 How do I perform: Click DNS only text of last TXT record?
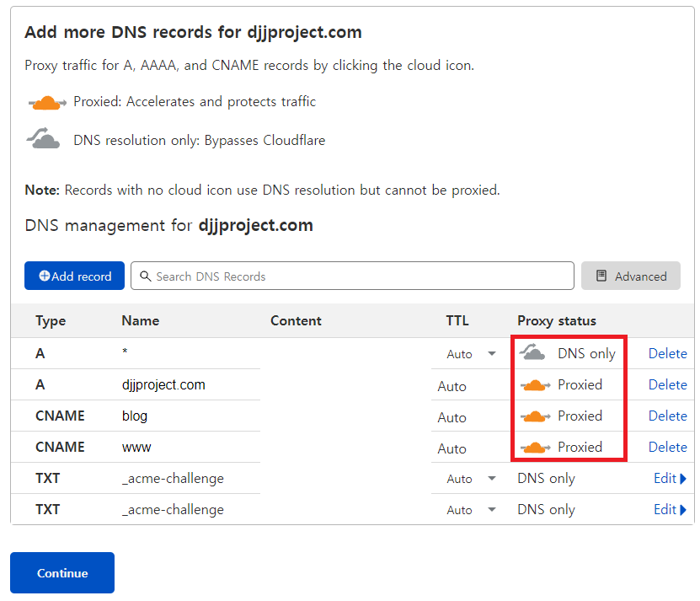click(x=546, y=510)
